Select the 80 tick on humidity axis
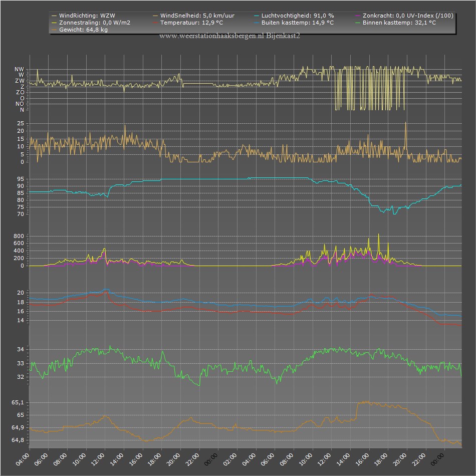476x476 pixels. click(21, 200)
